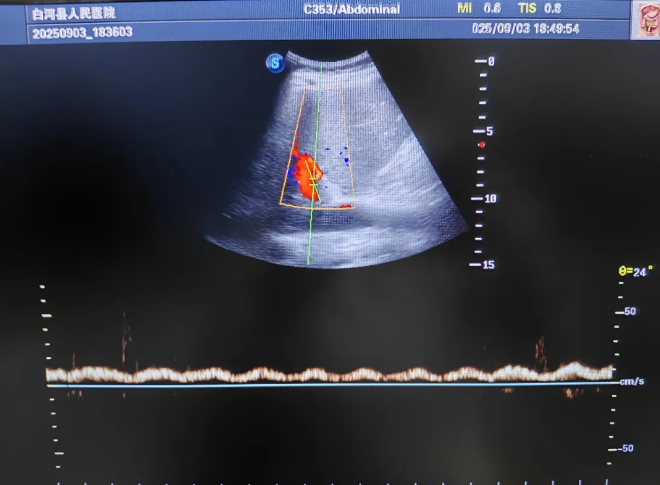Click the 50 velocity scale mark
Image resolution: width=660 pixels, height=485 pixels.
click(x=629, y=312)
